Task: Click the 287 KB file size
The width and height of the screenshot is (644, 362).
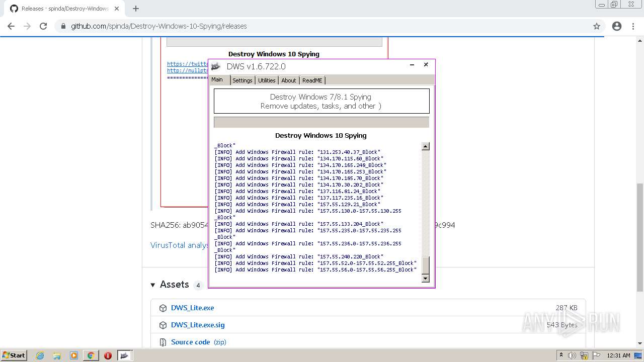Action: 567,308
